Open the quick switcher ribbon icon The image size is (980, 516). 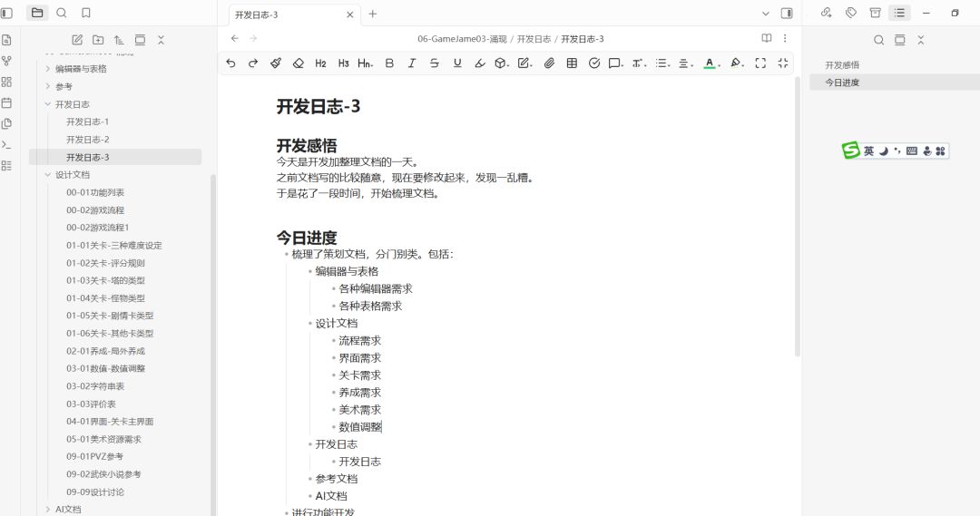(x=7, y=40)
